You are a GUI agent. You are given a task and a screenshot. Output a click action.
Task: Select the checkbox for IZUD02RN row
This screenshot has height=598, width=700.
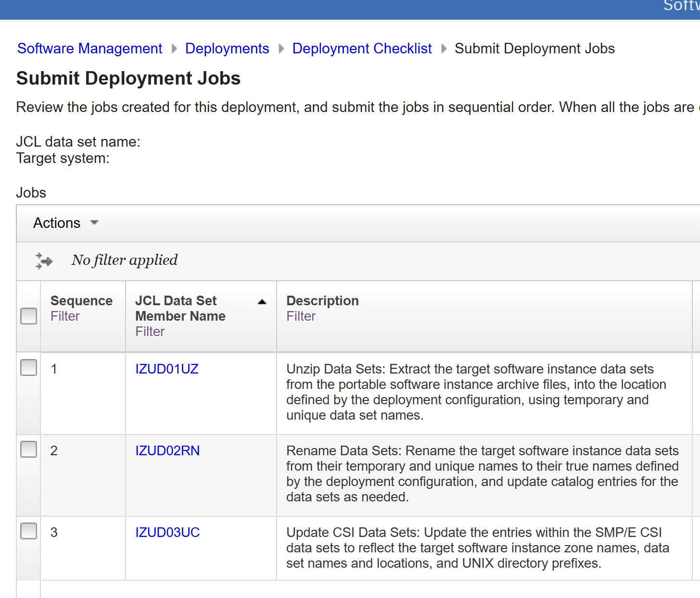point(29,450)
